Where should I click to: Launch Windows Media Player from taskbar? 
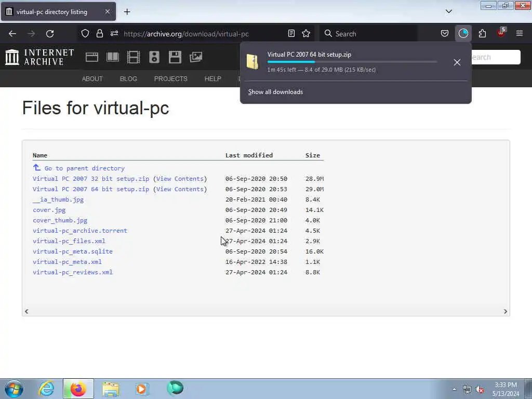pos(142,389)
